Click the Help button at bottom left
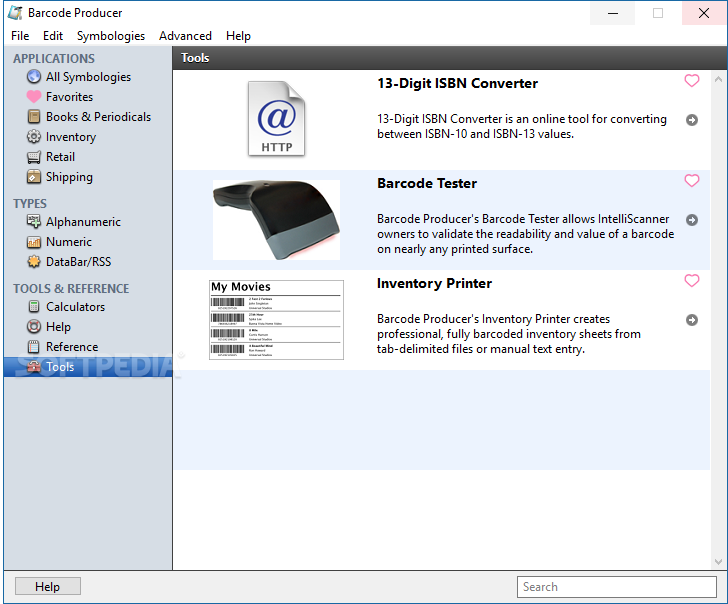 48,586
